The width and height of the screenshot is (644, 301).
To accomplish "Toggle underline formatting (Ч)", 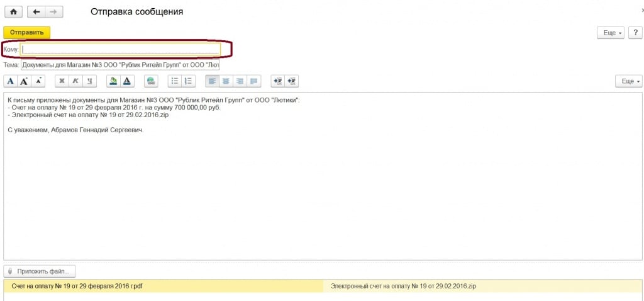I will pos(90,81).
